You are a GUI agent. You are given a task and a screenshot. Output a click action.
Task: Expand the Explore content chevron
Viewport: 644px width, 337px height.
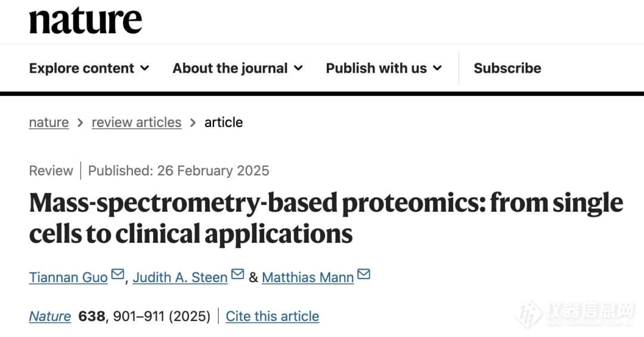pyautogui.click(x=144, y=68)
